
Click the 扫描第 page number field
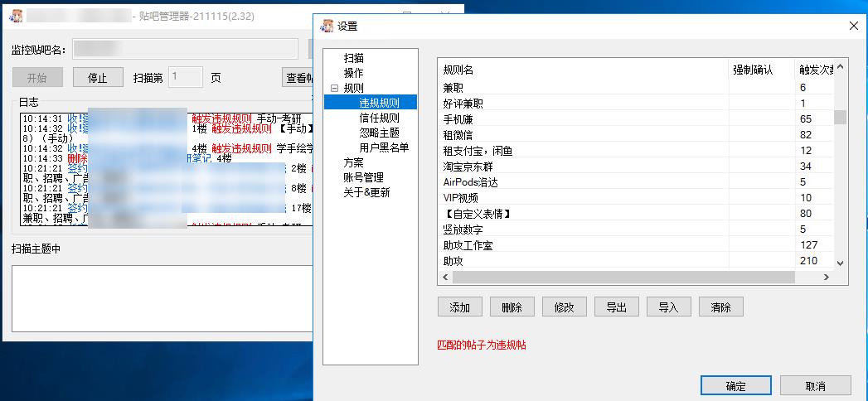(x=186, y=77)
